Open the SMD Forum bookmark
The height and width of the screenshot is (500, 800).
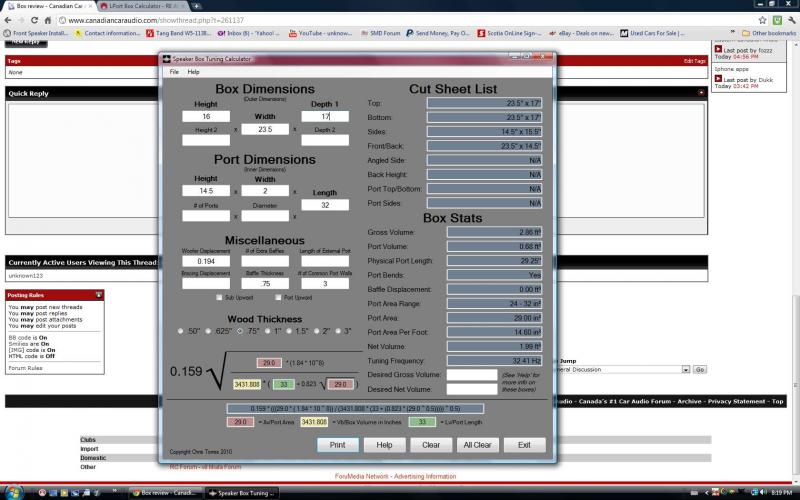[387, 33]
